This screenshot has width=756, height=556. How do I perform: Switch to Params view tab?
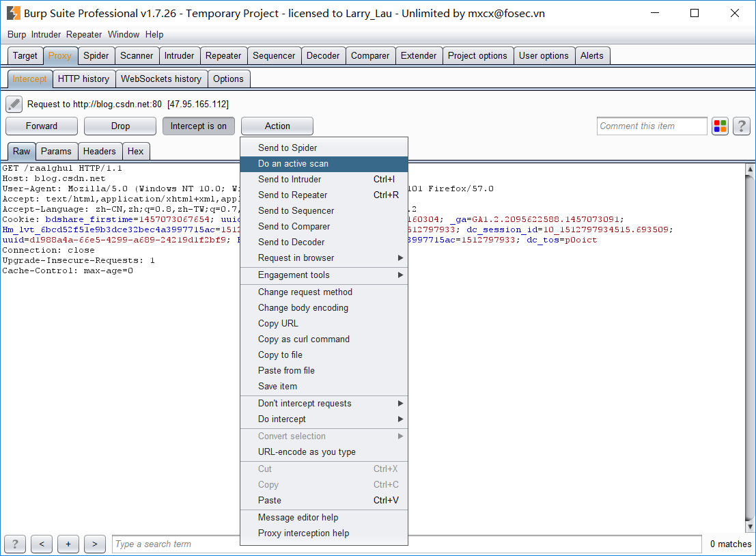click(x=56, y=151)
